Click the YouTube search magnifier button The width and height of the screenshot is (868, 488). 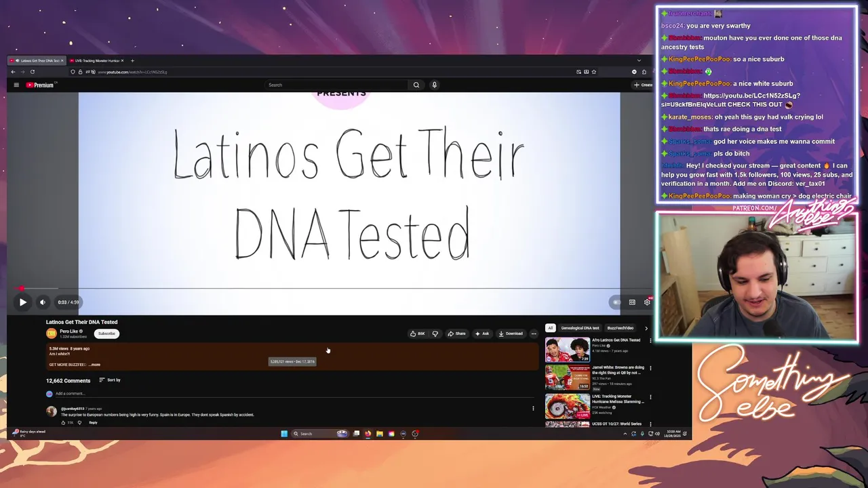[416, 85]
